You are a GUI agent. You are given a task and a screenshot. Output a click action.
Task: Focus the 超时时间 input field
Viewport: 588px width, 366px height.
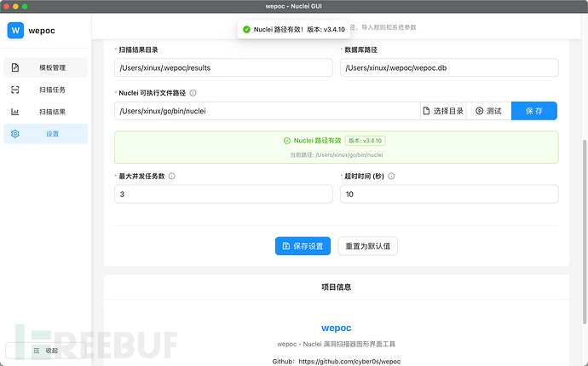(x=449, y=194)
